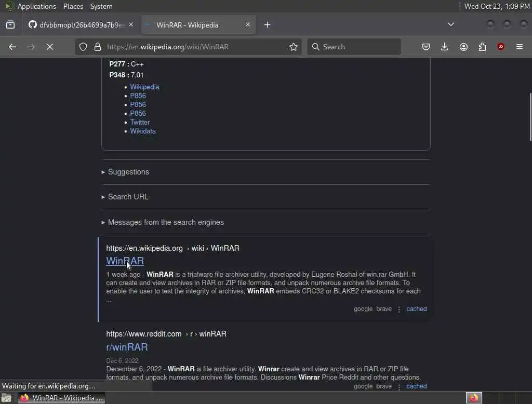Open the first P856 link

pyautogui.click(x=138, y=96)
